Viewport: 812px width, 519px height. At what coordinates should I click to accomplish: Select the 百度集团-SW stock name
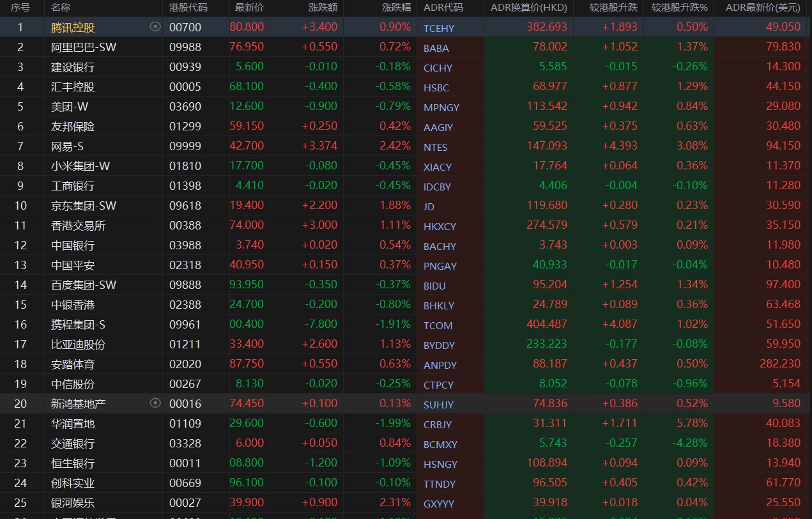point(84,285)
